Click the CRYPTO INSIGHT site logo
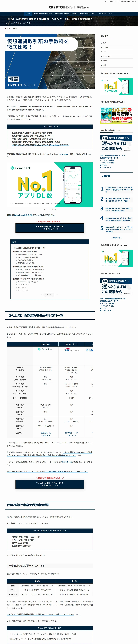Image resolution: width=138 pixels, height=644 pixels. coord(69,7)
